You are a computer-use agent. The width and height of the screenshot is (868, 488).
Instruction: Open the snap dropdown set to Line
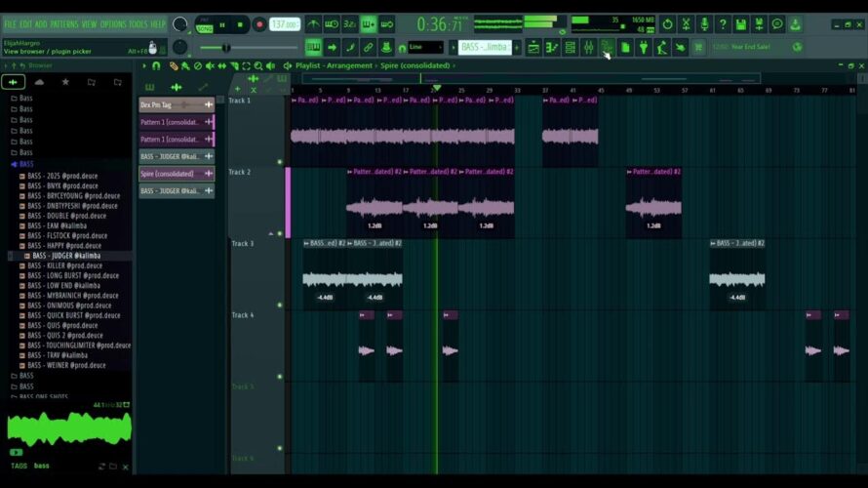point(425,48)
